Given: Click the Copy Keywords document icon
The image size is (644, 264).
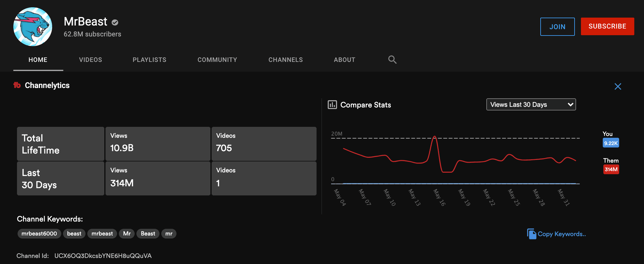Looking at the screenshot, I should tap(532, 234).
